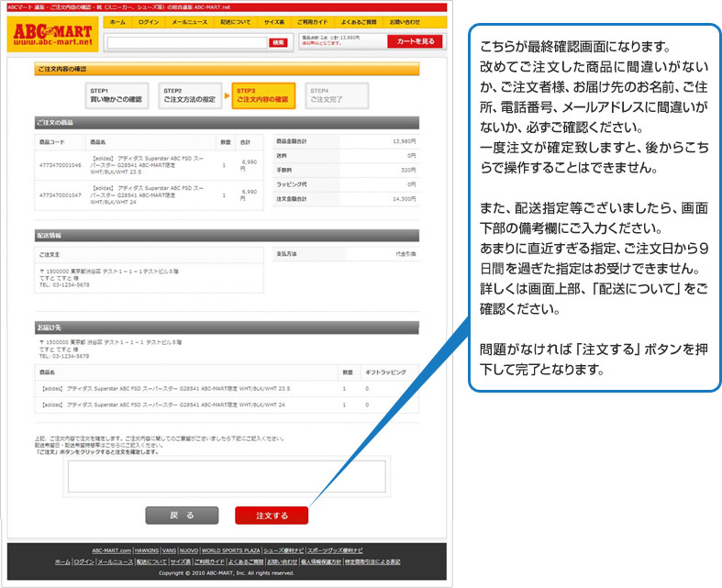Open サイズ表 link in the footer
Image resolution: width=722 pixels, height=588 pixels.
180,561
